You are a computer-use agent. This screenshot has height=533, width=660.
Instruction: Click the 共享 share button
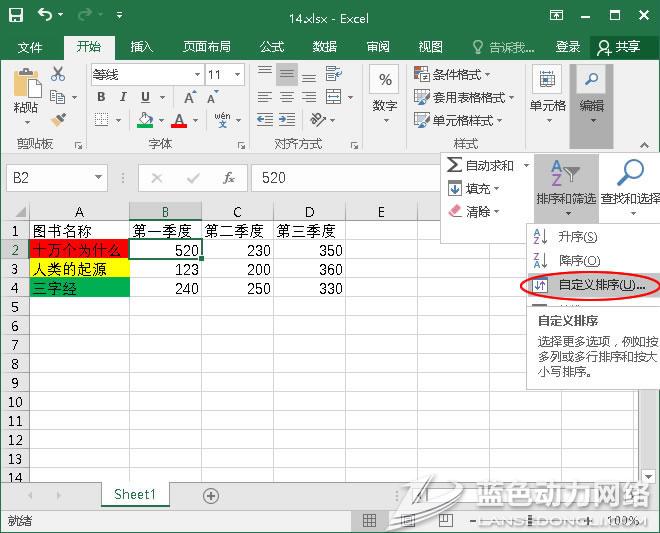[619, 47]
